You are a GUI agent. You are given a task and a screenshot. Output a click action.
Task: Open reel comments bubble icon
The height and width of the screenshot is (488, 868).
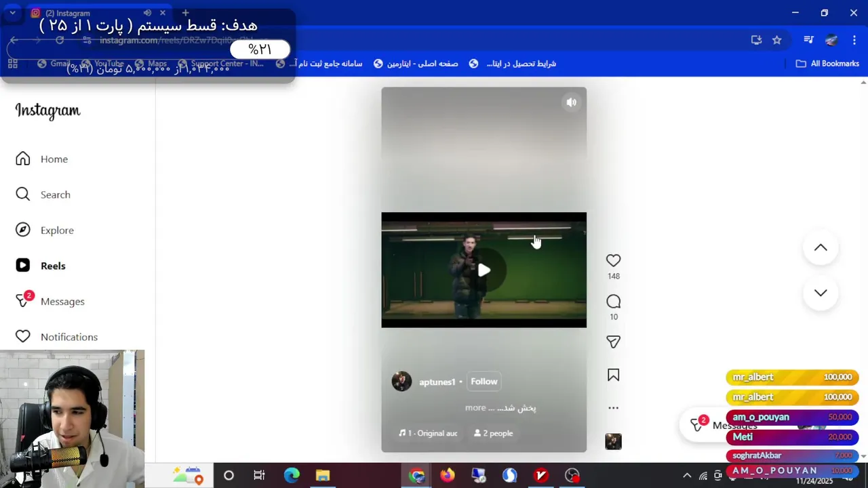point(613,302)
